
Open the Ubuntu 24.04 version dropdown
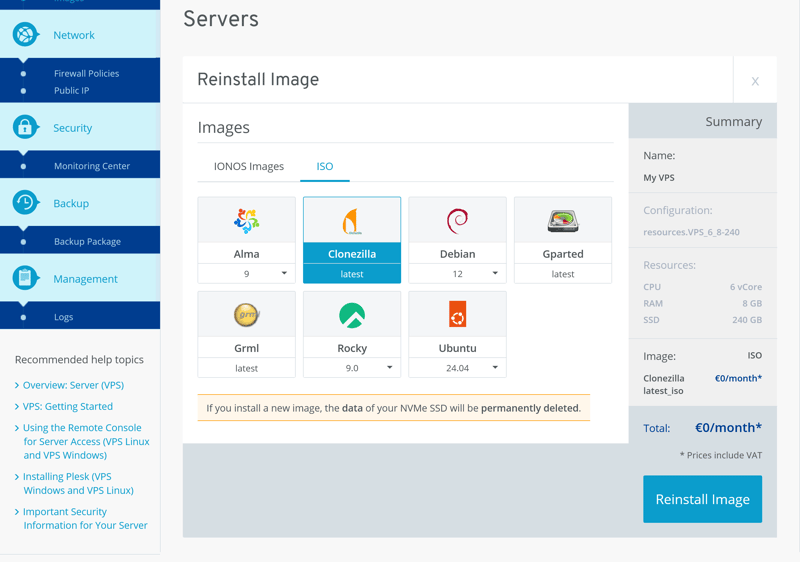[458, 368]
